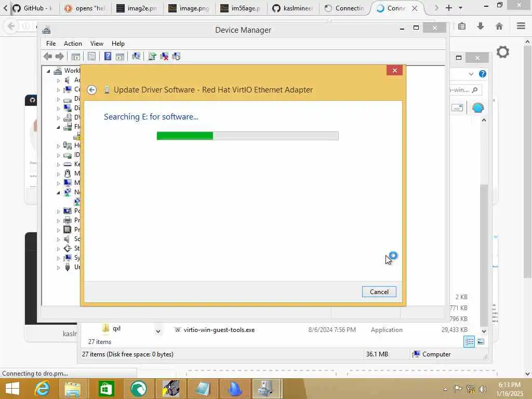Click the Action Center flag tray icon
532x399 pixels.
pos(458,389)
